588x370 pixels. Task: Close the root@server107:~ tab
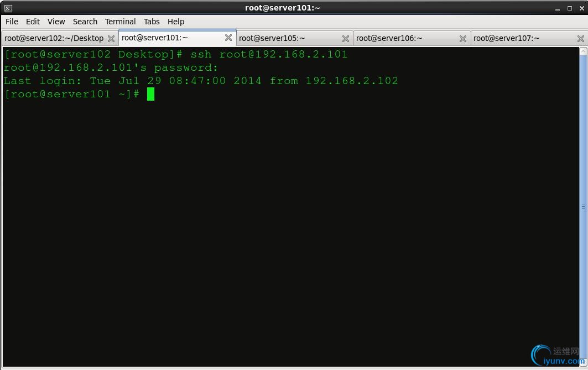point(581,39)
